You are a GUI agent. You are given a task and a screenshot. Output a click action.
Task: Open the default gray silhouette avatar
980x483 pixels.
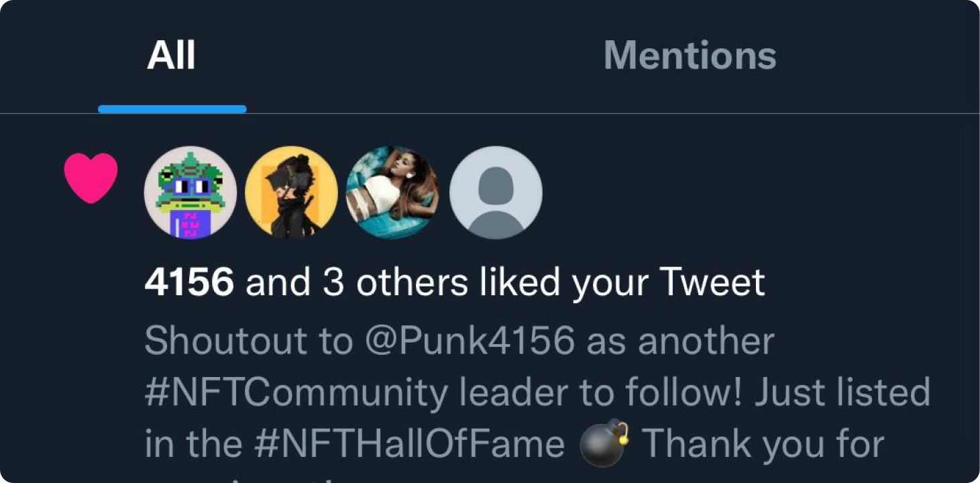[x=496, y=193]
